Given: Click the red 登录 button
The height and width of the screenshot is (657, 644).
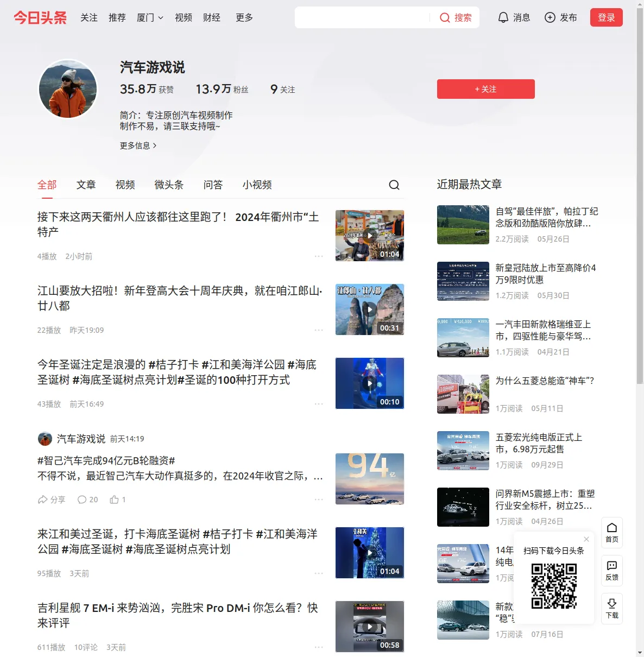Looking at the screenshot, I should 607,17.
